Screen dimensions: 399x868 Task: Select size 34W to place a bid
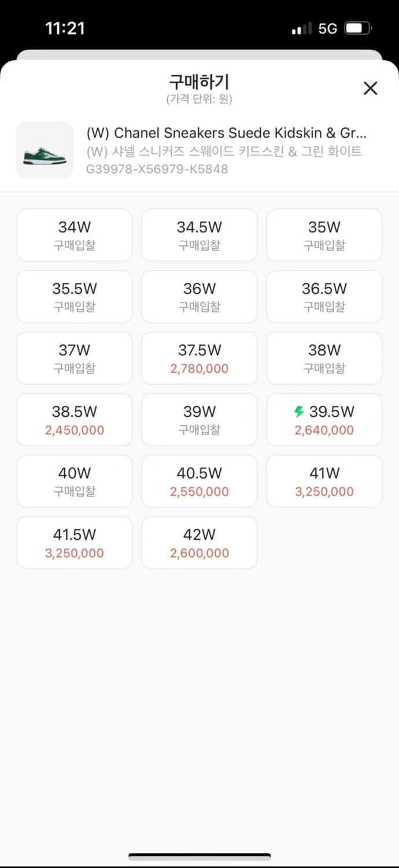[x=74, y=235]
